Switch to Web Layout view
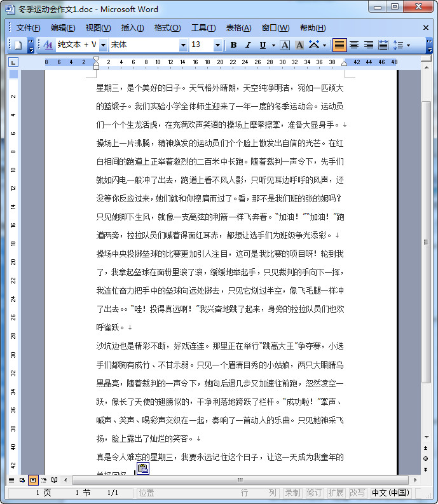 [x=22, y=480]
